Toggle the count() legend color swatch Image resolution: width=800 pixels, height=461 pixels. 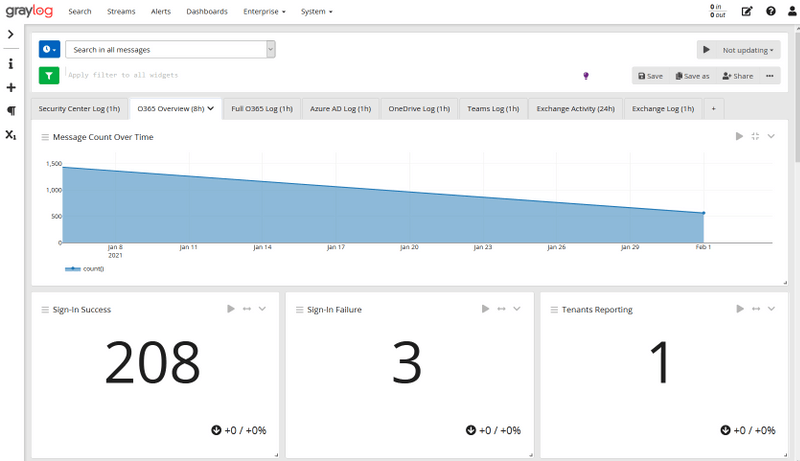(72, 269)
